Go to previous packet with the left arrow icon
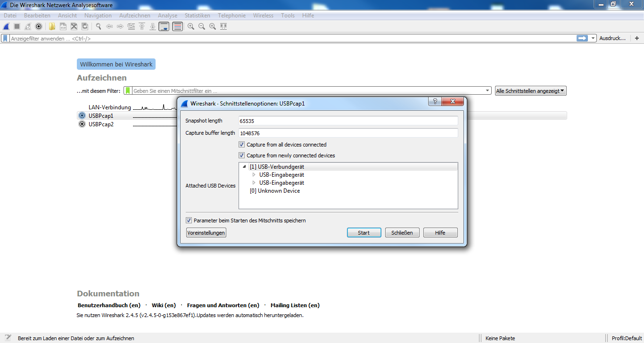Screen dimensions: 644x343 109,27
